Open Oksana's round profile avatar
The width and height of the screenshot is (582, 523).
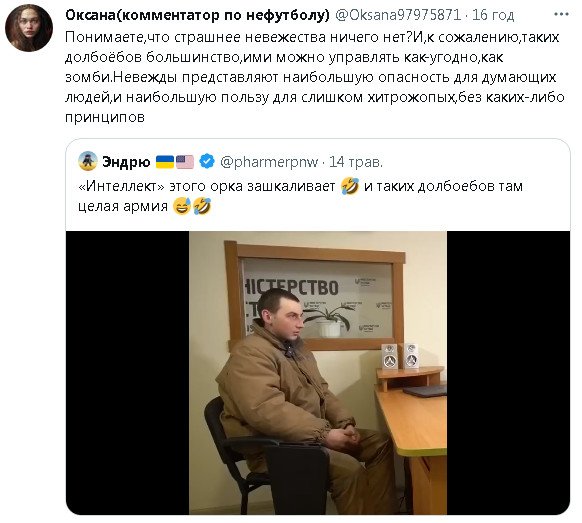(29, 28)
